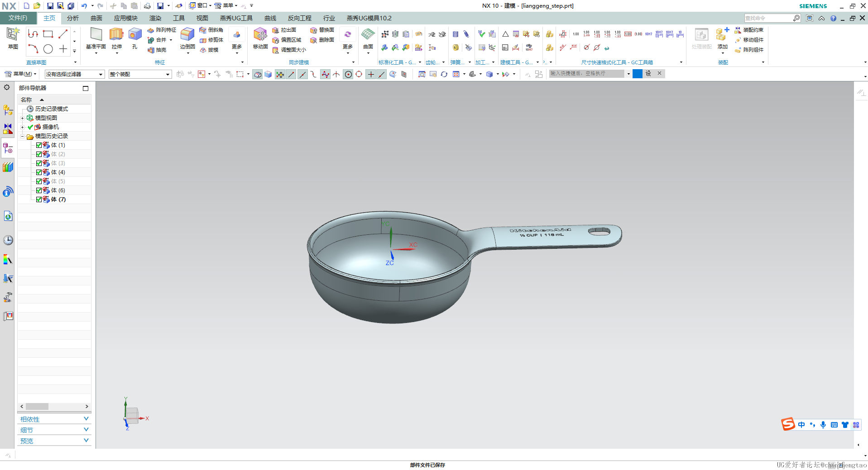
Task: Click the Trim Body (修剪体) tool
Action: point(211,40)
